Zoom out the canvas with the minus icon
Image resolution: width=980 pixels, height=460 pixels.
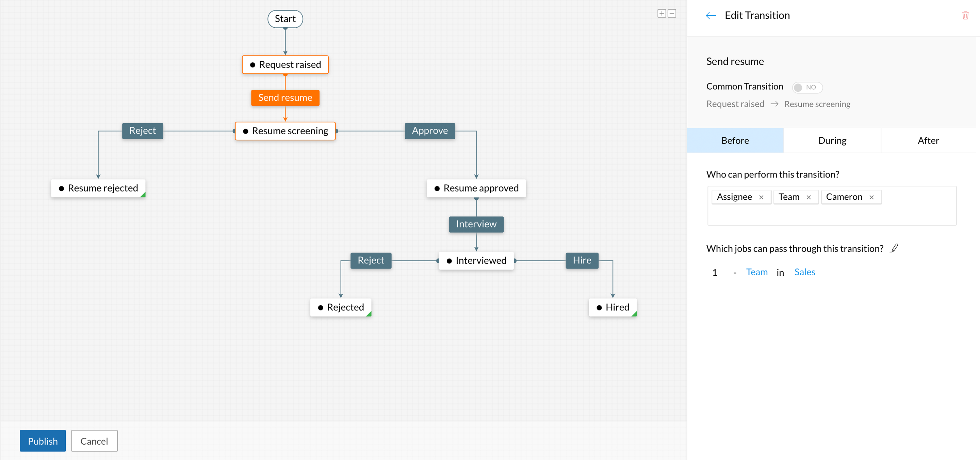click(672, 14)
